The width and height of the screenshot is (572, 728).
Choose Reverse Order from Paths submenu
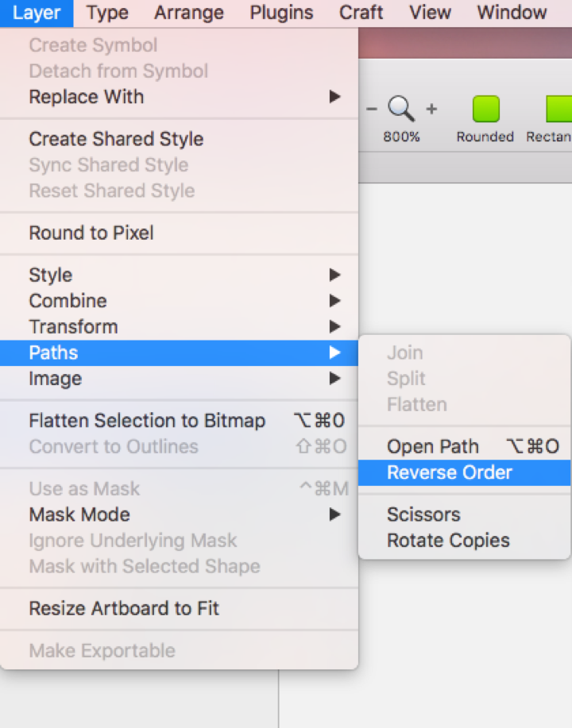[450, 473]
